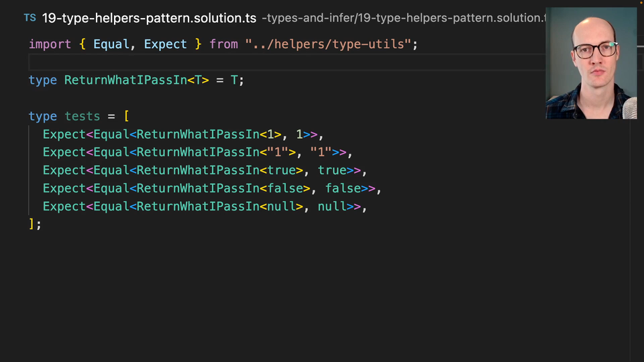Click the presenter webcam video overlay
The image size is (644, 362).
[x=590, y=64]
